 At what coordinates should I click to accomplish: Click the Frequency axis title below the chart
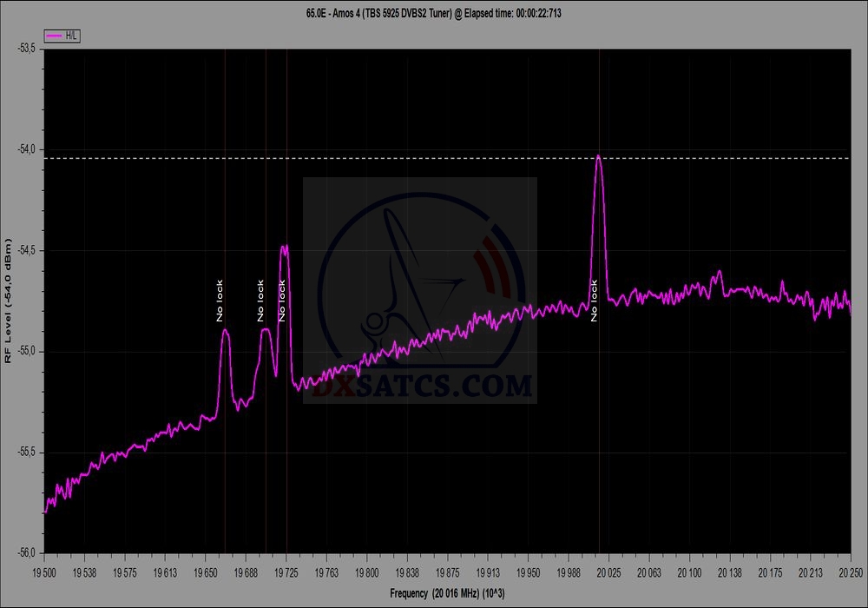(447, 592)
